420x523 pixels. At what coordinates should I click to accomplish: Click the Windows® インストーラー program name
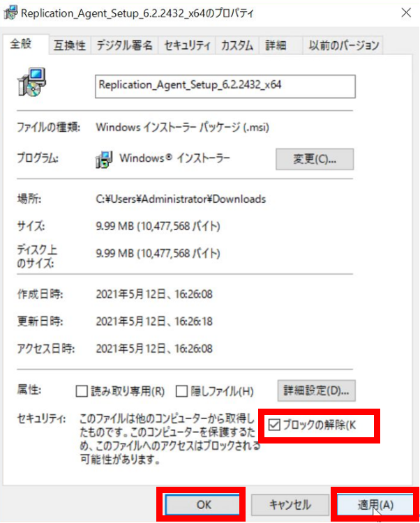tap(175, 158)
